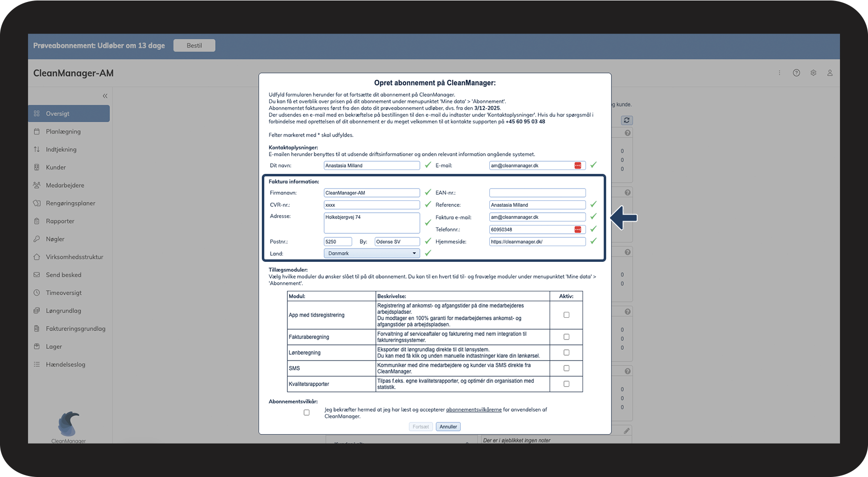Open the Land dropdown showing Danmark
The image size is (868, 477).
click(x=371, y=253)
